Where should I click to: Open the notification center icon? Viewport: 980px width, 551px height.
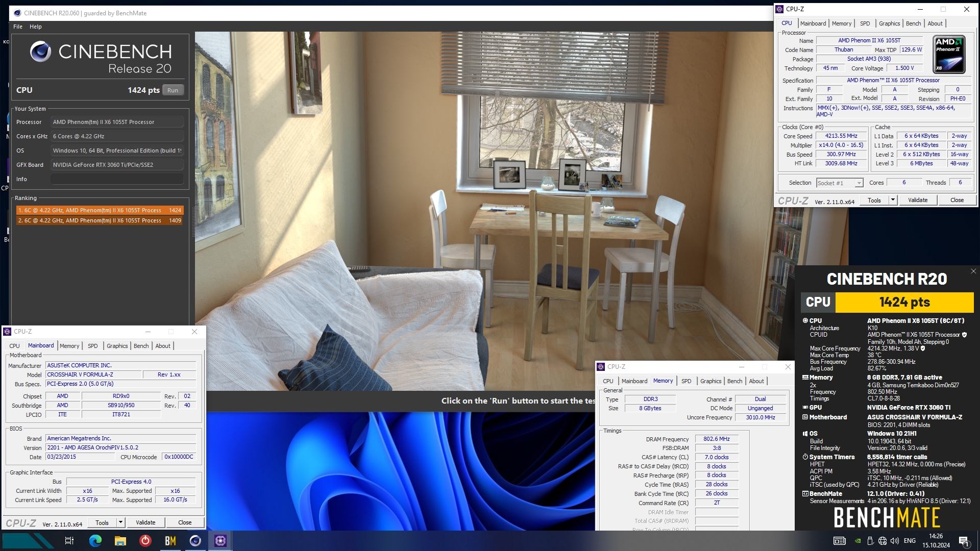pos(964,541)
